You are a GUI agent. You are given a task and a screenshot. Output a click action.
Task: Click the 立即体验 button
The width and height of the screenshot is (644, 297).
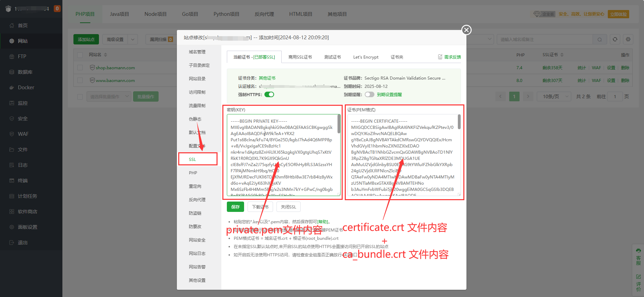(x=618, y=14)
